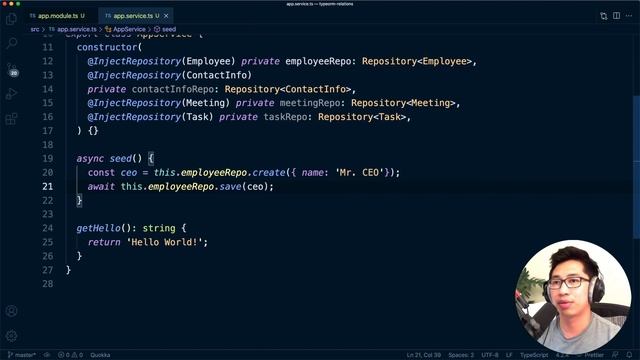
Task: Split the editor to the right
Action: (616, 16)
